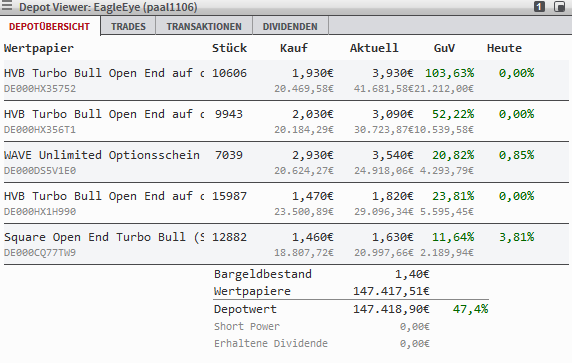The image size is (572, 363).
Task: Switch to the Trades tab
Action: tap(128, 27)
